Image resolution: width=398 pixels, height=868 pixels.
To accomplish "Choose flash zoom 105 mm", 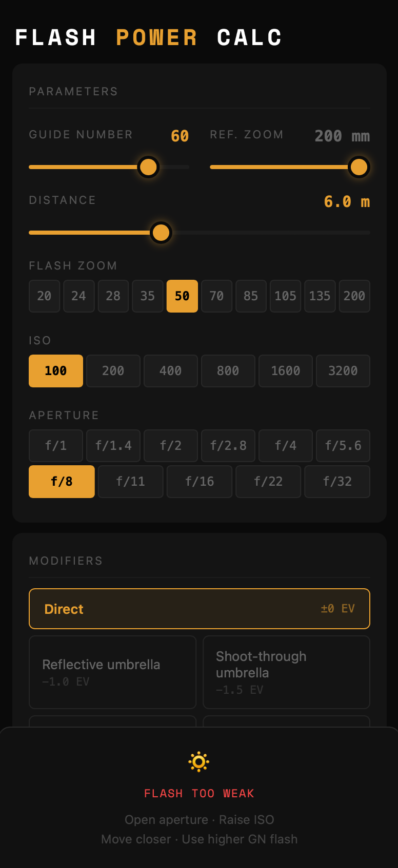I will [x=285, y=296].
